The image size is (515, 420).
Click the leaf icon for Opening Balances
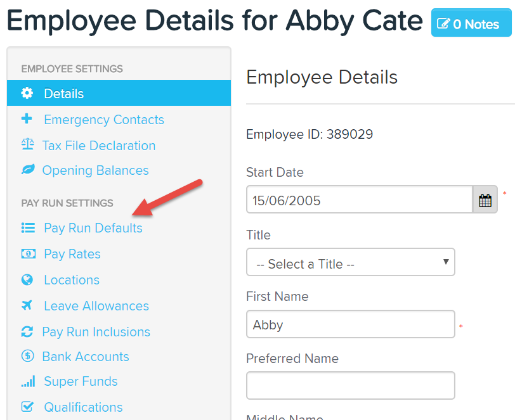27,170
